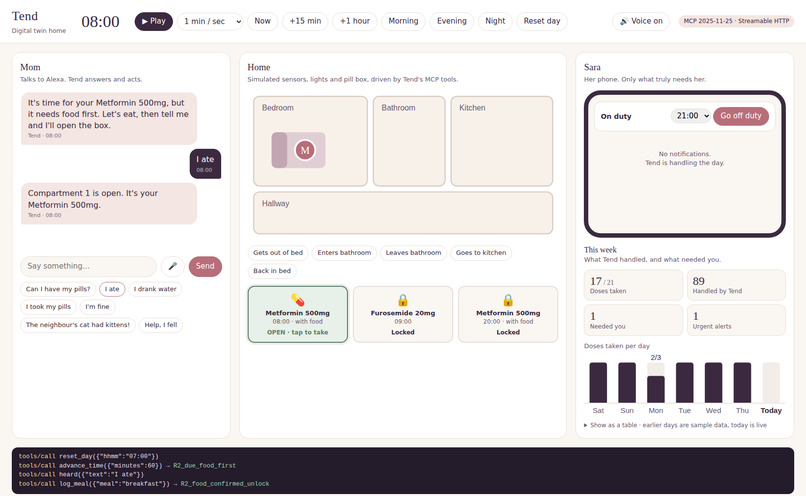Start simulation with Play button
The height and width of the screenshot is (496, 806).
tap(154, 21)
